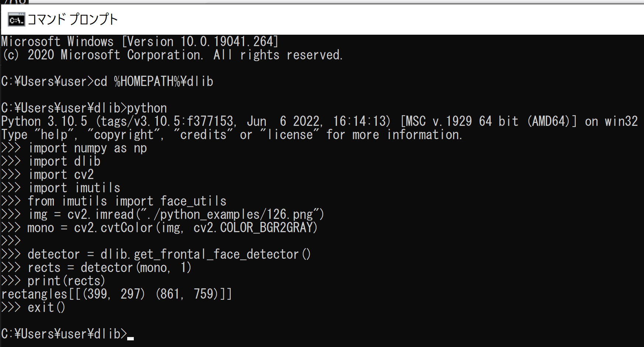
Task: Click the Python 3.10.5 version banner line
Action: pos(319,121)
